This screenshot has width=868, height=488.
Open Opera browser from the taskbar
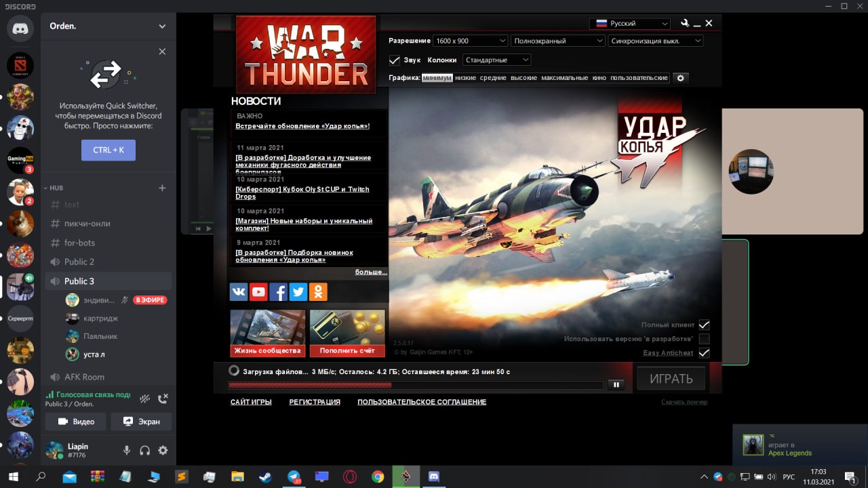(350, 476)
